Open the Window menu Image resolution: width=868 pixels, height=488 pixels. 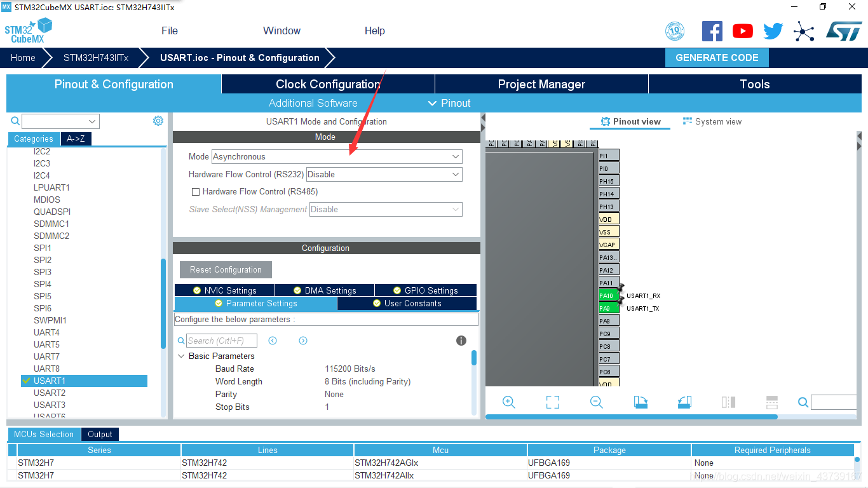[281, 30]
